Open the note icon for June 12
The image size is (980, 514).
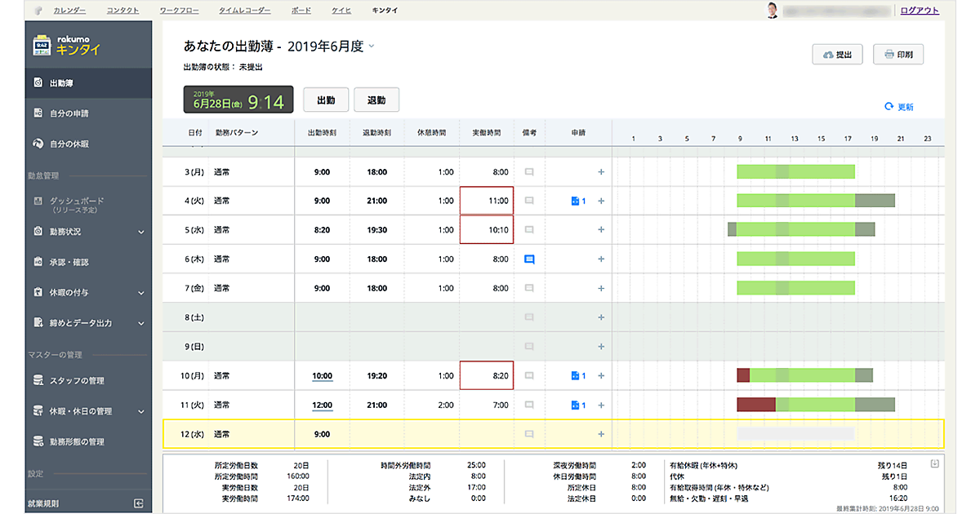click(x=529, y=434)
